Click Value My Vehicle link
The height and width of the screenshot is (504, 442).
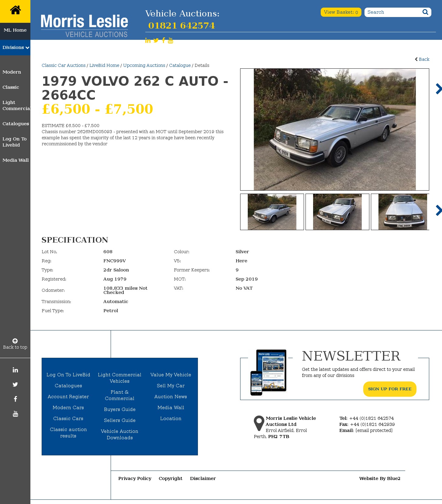171,375
